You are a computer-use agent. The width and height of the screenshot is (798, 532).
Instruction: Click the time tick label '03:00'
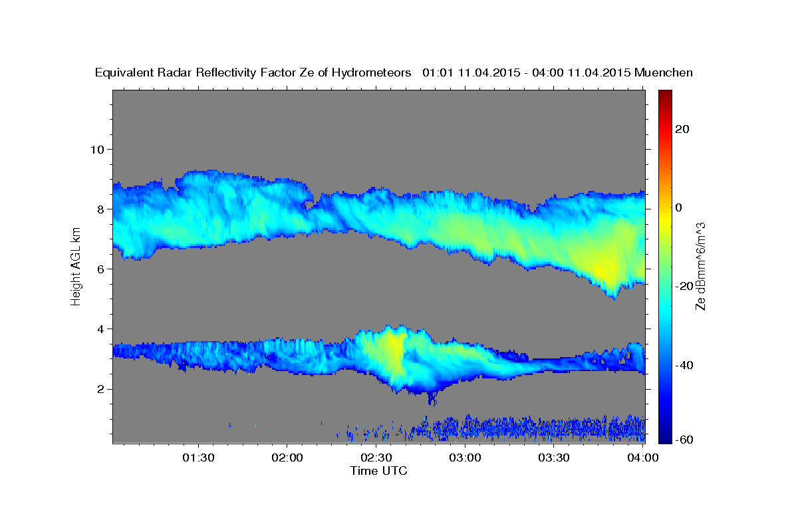465,458
